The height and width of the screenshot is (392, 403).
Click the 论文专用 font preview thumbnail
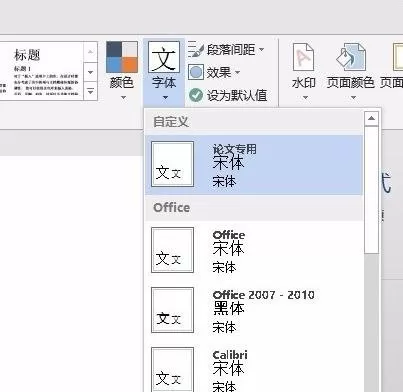point(172,164)
